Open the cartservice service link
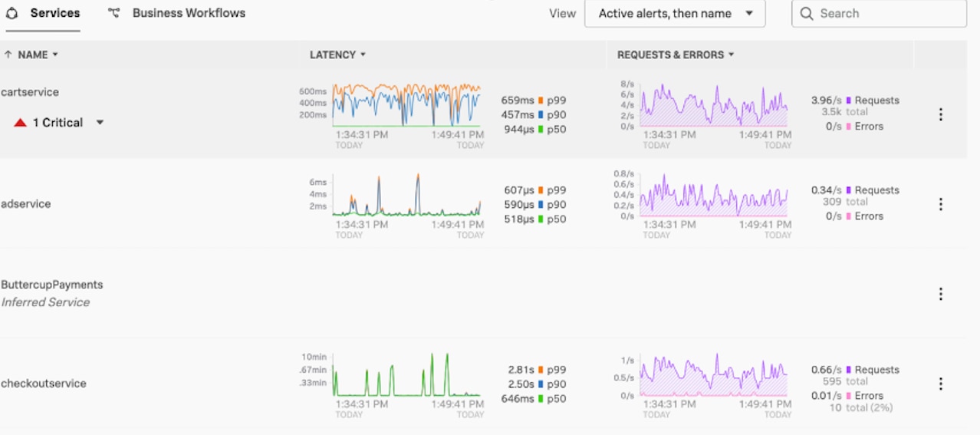This screenshot has width=980, height=435. [x=30, y=92]
